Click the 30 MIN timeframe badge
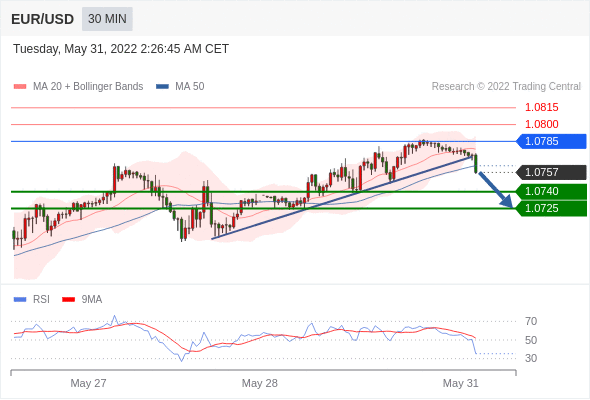The height and width of the screenshot is (400, 590). coord(107,19)
